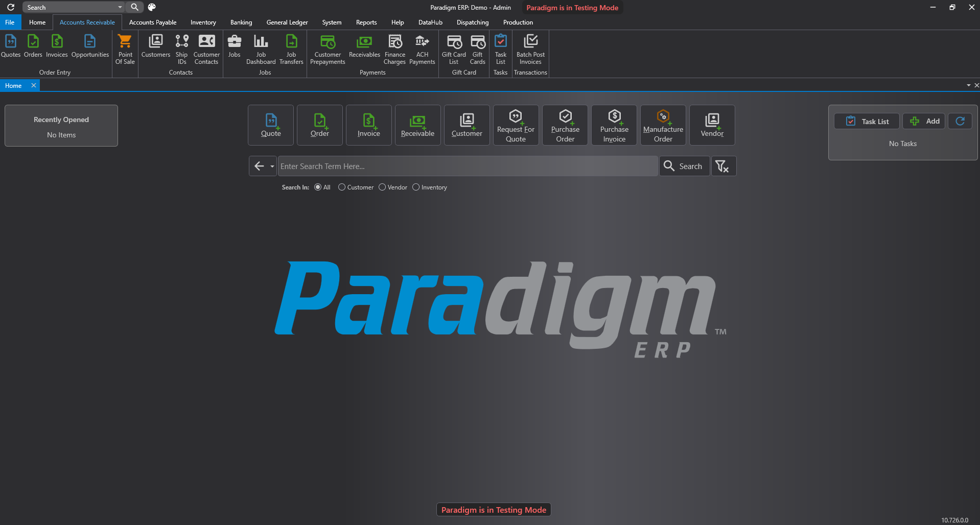Open the Orders ribbon icon

click(x=33, y=46)
